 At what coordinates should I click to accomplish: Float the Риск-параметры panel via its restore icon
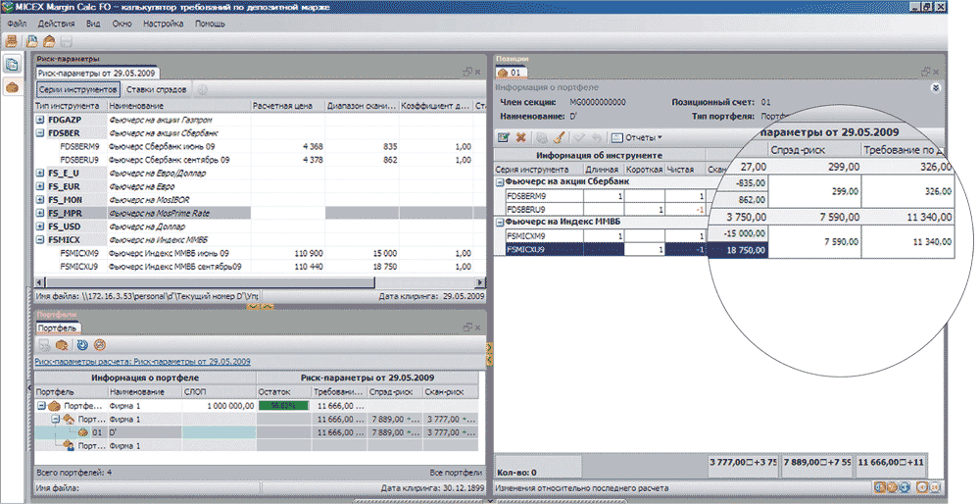pos(467,73)
